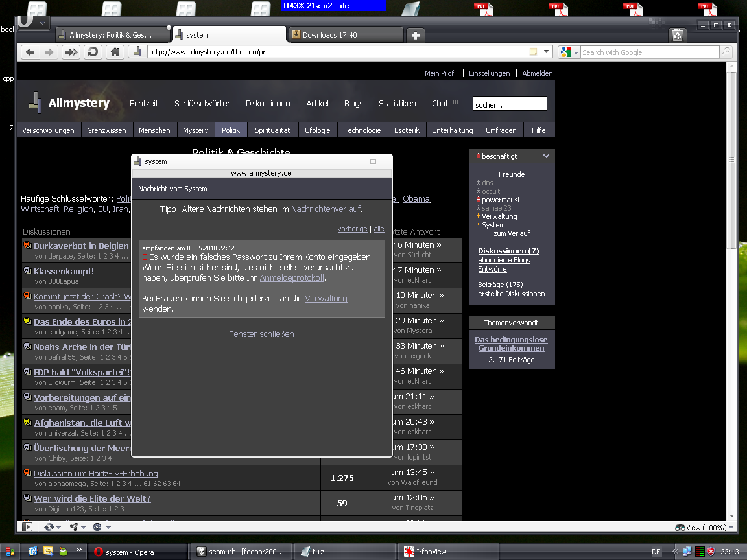Go to the home page
This screenshot has width=747, height=560.
click(x=115, y=52)
